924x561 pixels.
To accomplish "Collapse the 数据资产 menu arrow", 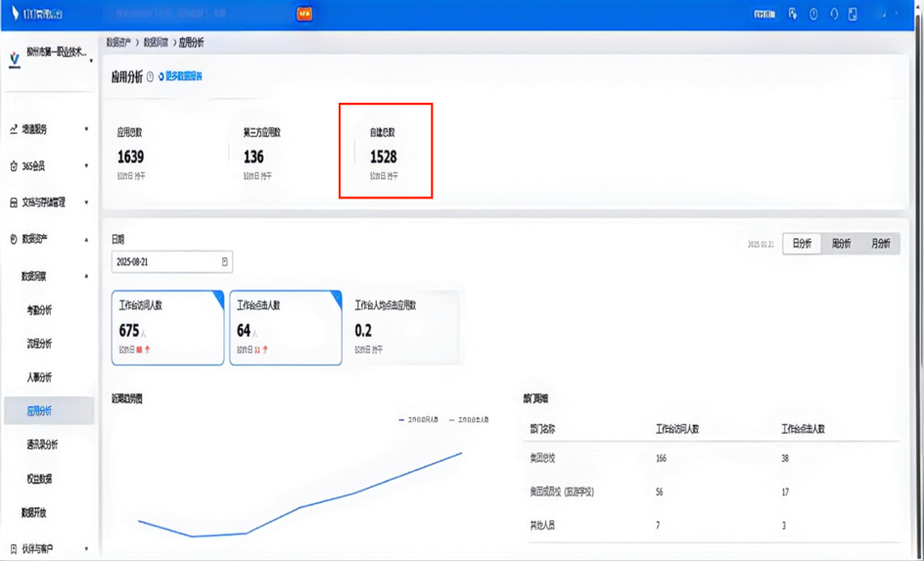I will pos(86,240).
